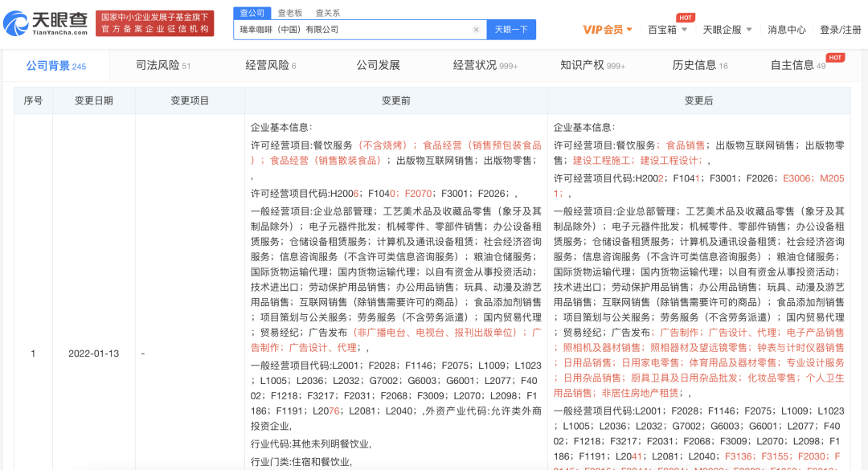Image resolution: width=868 pixels, height=470 pixels.
Task: Click 登录/注册 to sign in
Action: (x=841, y=30)
